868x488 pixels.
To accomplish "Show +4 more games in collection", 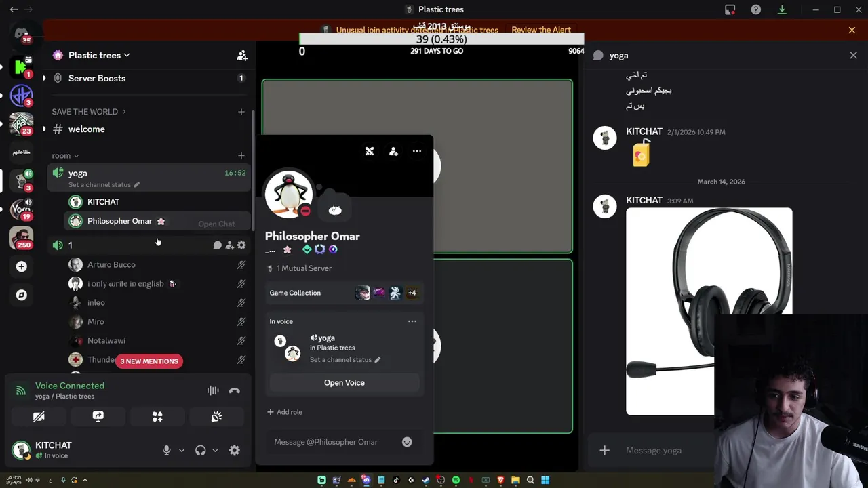I will (412, 293).
